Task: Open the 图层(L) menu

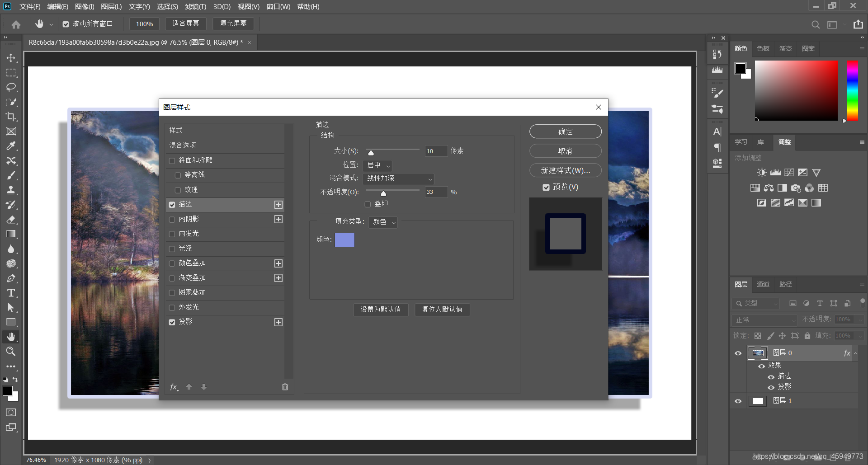Action: 111,6
